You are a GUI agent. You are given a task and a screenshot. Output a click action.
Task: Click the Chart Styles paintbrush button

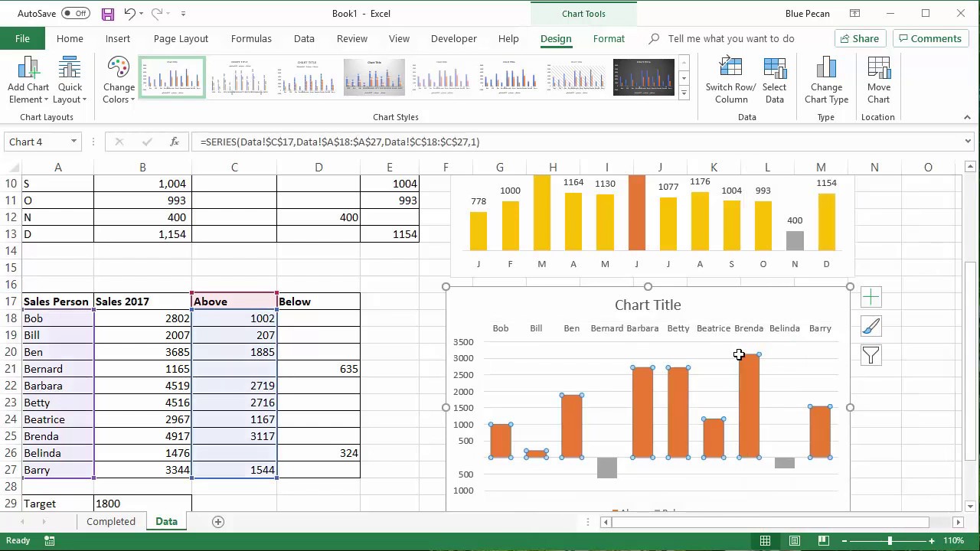(871, 327)
